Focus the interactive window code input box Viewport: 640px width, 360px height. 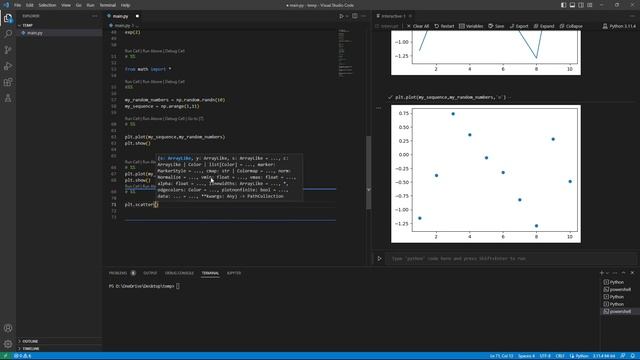point(511,258)
